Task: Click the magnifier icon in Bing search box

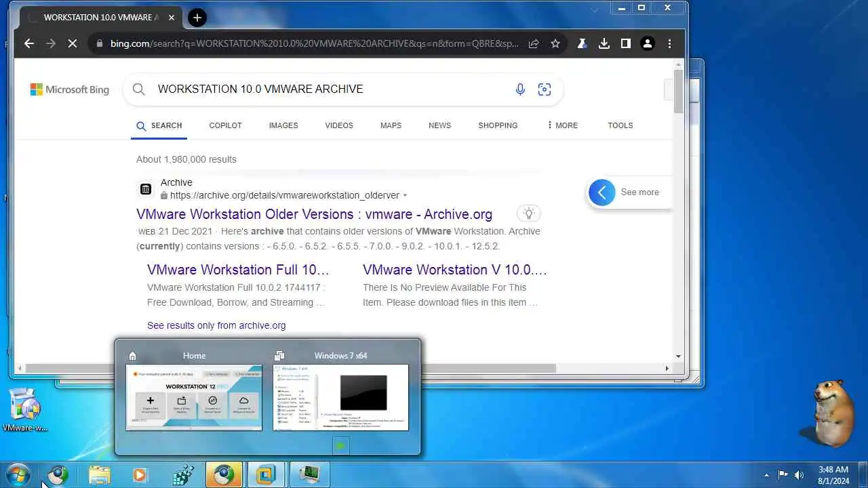Action: 139,89
